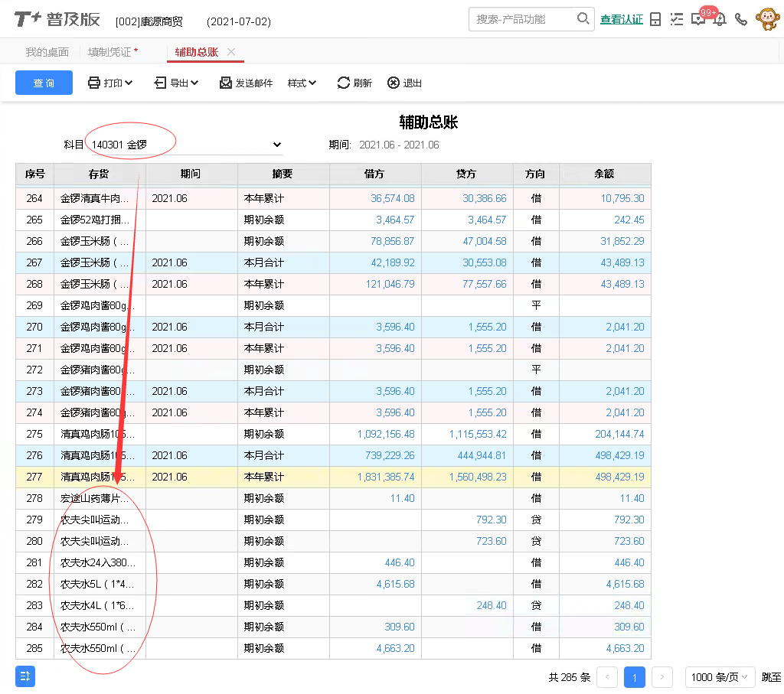Open the 打印 print dropdown
This screenshot has height=694, width=784.
[110, 83]
